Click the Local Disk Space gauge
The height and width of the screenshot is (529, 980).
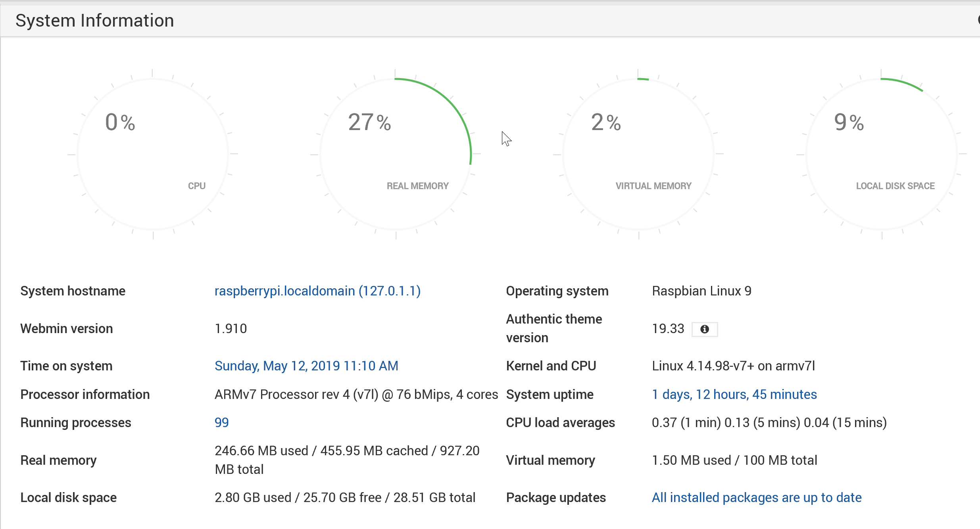pyautogui.click(x=882, y=154)
